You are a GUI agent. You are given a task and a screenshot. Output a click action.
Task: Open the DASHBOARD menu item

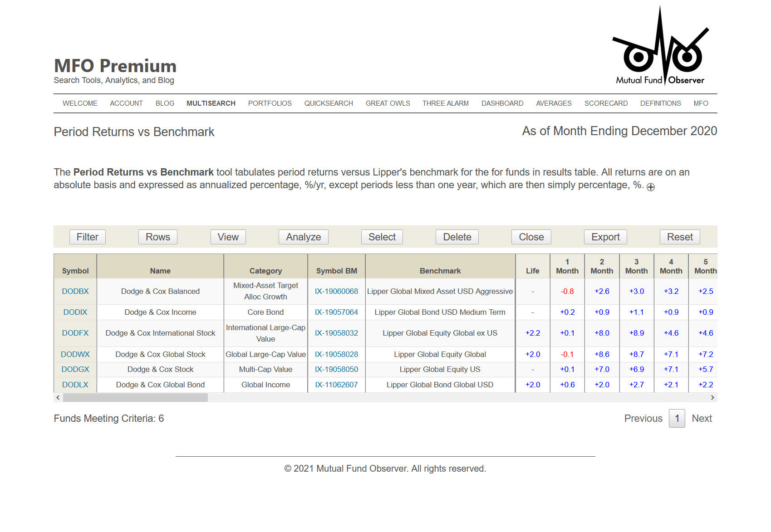point(502,103)
